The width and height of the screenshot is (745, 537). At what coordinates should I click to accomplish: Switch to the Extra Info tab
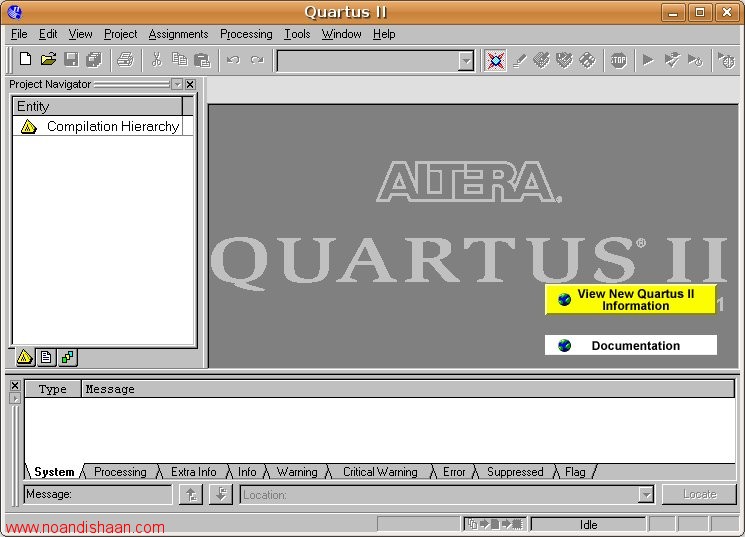coord(193,472)
